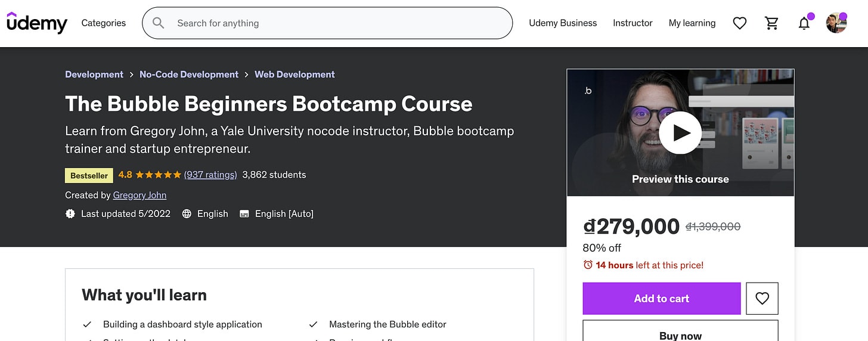Click the course title heading

coord(269,104)
